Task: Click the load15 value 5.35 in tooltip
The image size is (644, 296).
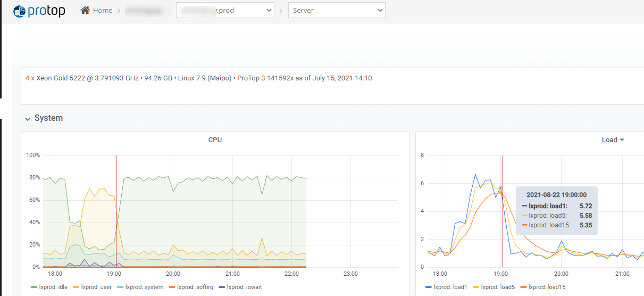Action: 586,225
